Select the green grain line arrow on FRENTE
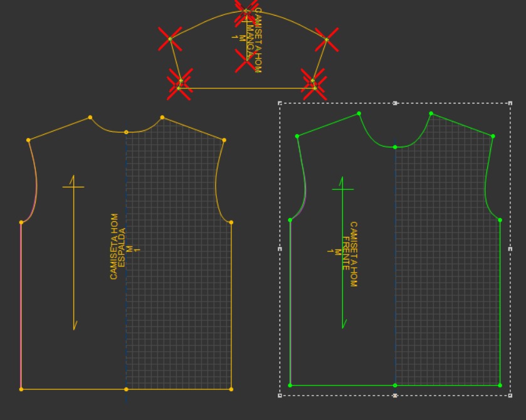The height and width of the screenshot is (420, 526). [x=342, y=252]
